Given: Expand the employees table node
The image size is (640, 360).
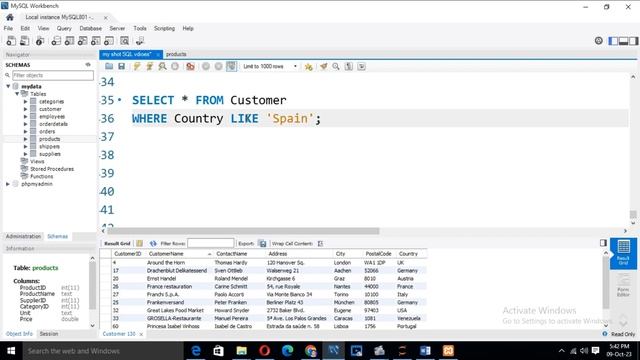Looking at the screenshot, I should pyautogui.click(x=25, y=116).
